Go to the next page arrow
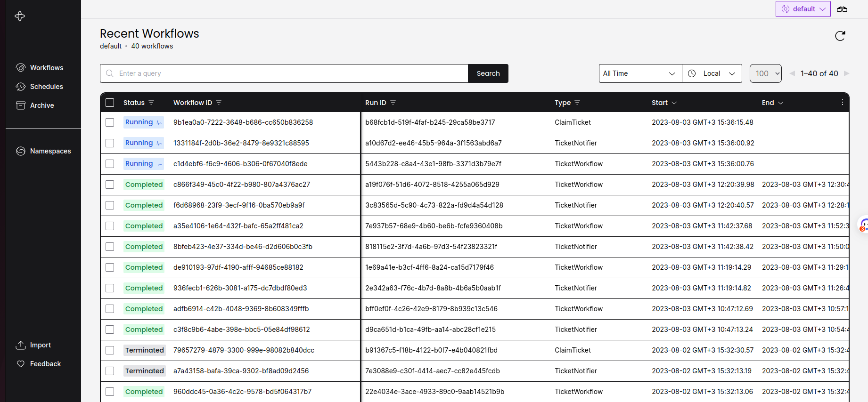 [847, 73]
